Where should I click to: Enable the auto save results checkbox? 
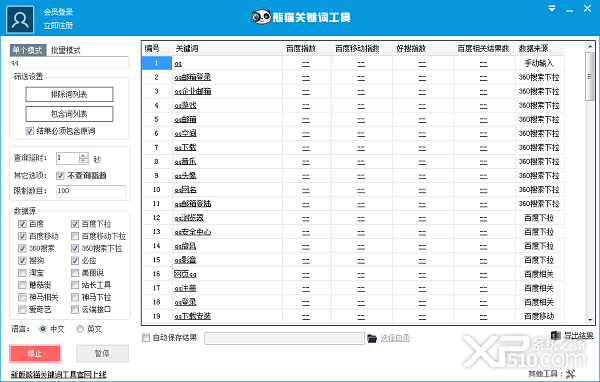click(146, 338)
